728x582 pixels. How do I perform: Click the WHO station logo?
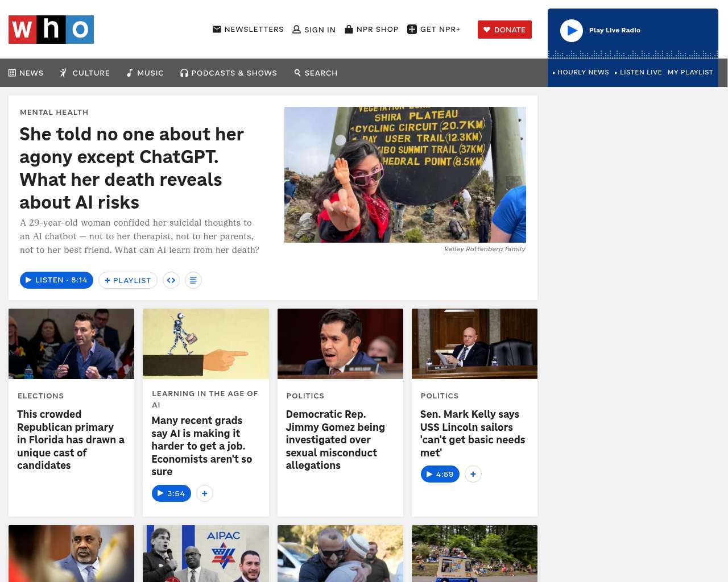click(51, 30)
